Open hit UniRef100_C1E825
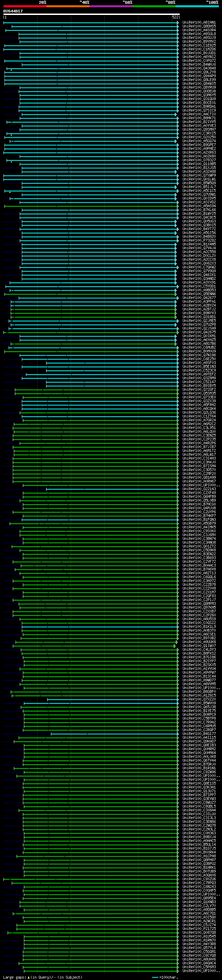222x980 pixels. (199, 45)
